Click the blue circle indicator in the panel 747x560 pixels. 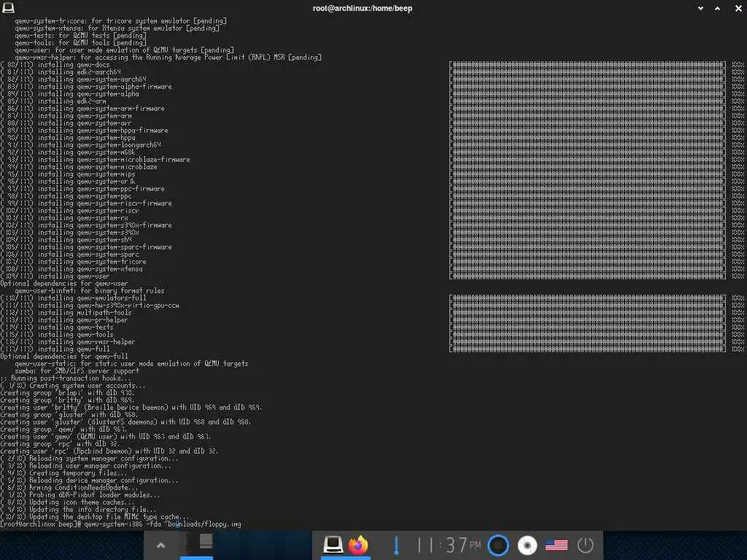[498, 545]
